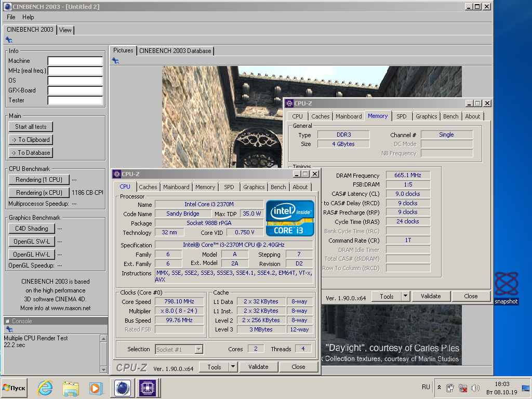Click the OS input field
The height and width of the screenshot is (399, 532).
click(x=75, y=81)
